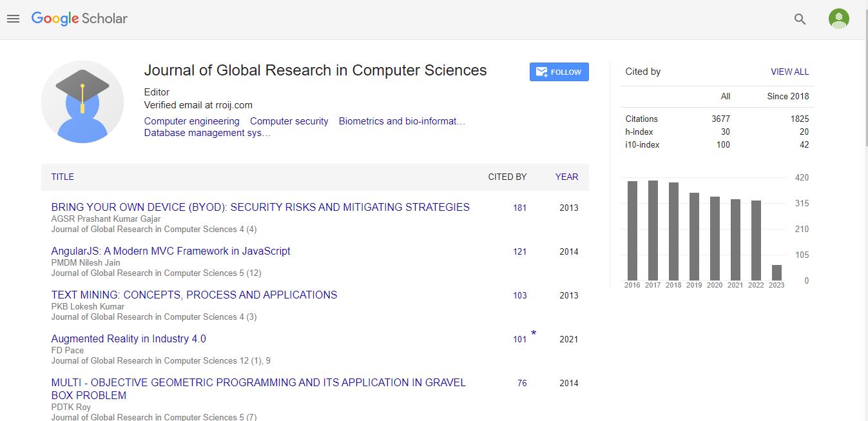This screenshot has height=421, width=868.
Task: Open AngularJS Modern MVC Framework article
Action: (171, 251)
